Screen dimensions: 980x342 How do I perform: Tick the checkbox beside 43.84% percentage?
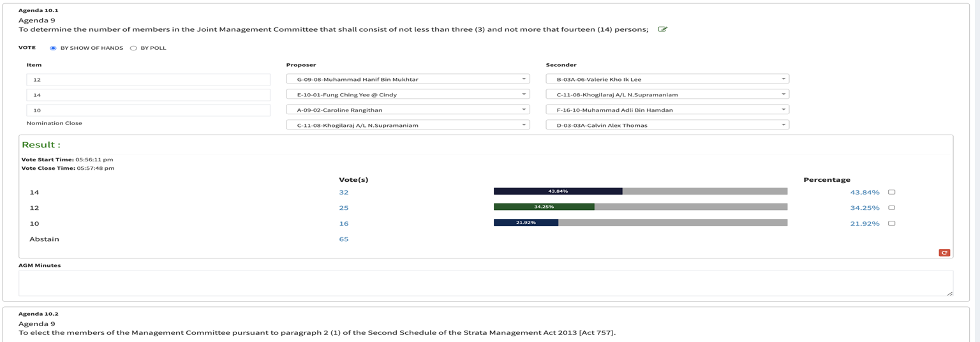point(891,192)
